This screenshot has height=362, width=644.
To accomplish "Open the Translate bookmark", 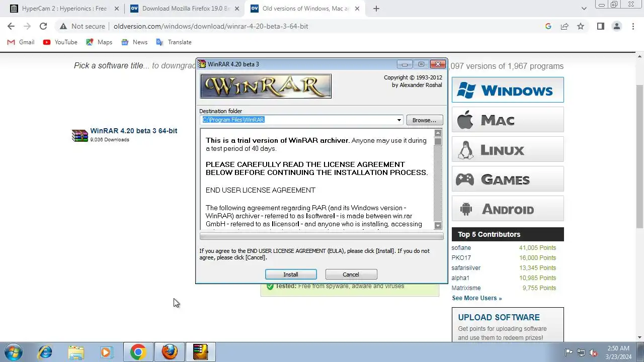I will [174, 42].
